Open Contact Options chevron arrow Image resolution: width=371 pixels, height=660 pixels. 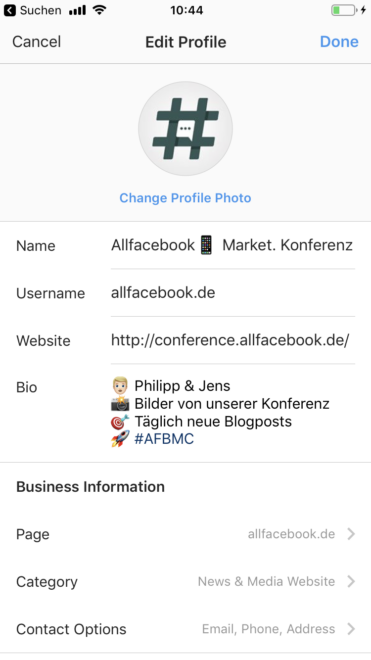[x=351, y=629]
